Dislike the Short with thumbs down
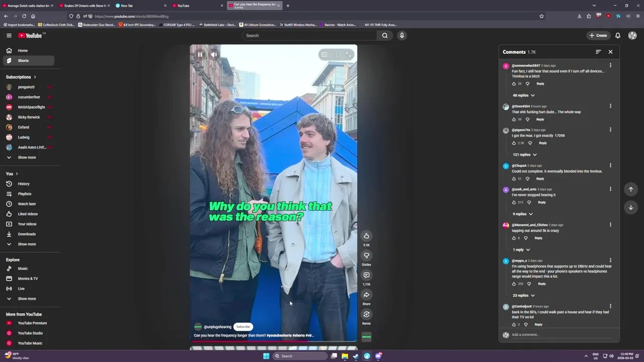 click(x=366, y=255)
